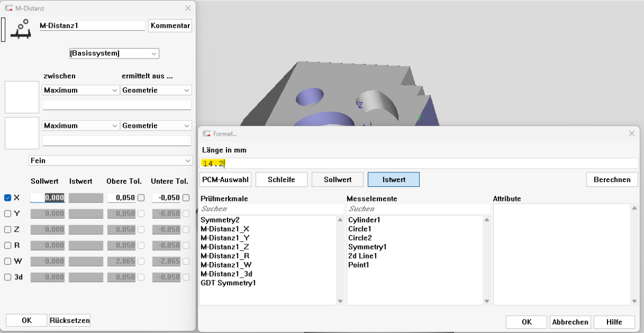Click the PCM-Auswahl button
This screenshot has width=644, height=333.
click(225, 179)
